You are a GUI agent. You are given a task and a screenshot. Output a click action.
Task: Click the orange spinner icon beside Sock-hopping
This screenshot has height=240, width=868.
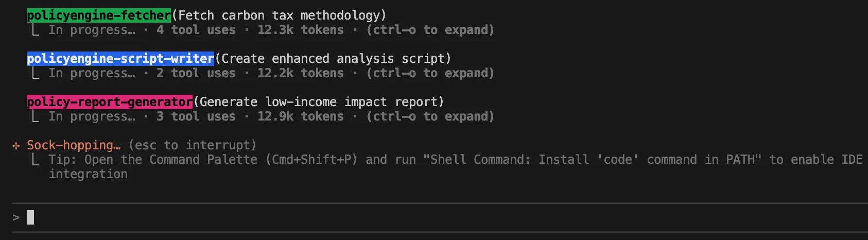pos(16,146)
